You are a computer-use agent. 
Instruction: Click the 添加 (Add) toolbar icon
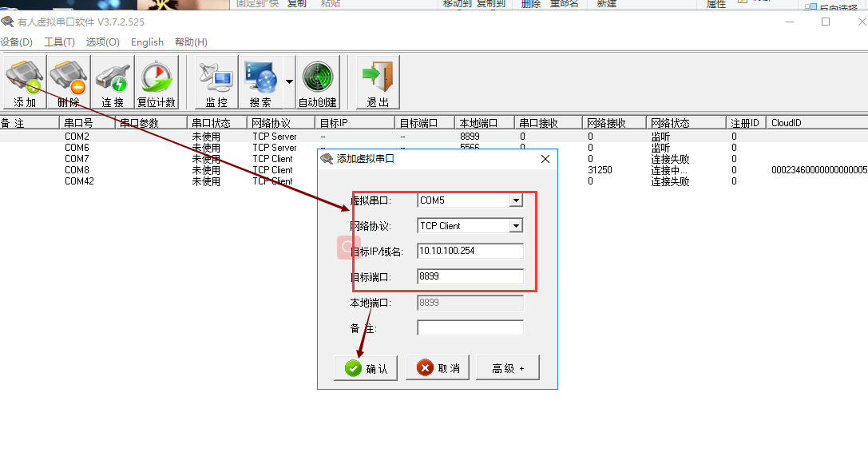tap(25, 82)
